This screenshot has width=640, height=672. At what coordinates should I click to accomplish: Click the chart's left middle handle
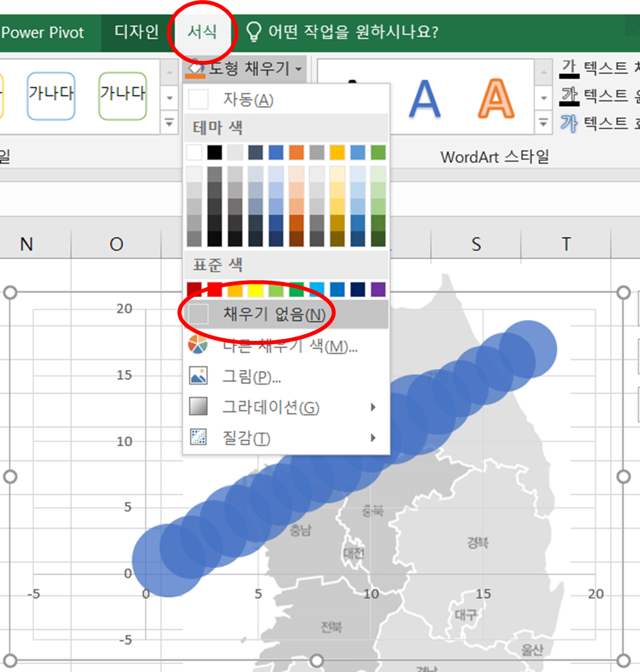10,476
